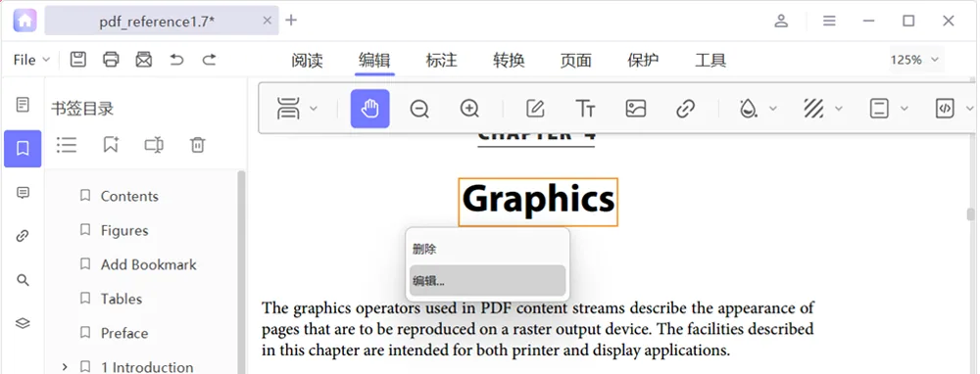Send the document by email icon
This screenshot has width=980, height=374.
144,60
